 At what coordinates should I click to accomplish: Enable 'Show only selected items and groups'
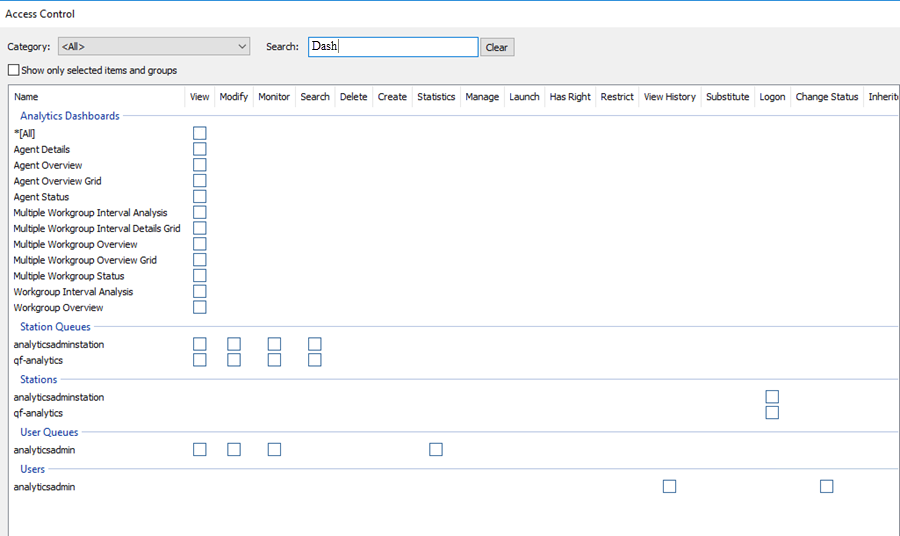click(13, 71)
